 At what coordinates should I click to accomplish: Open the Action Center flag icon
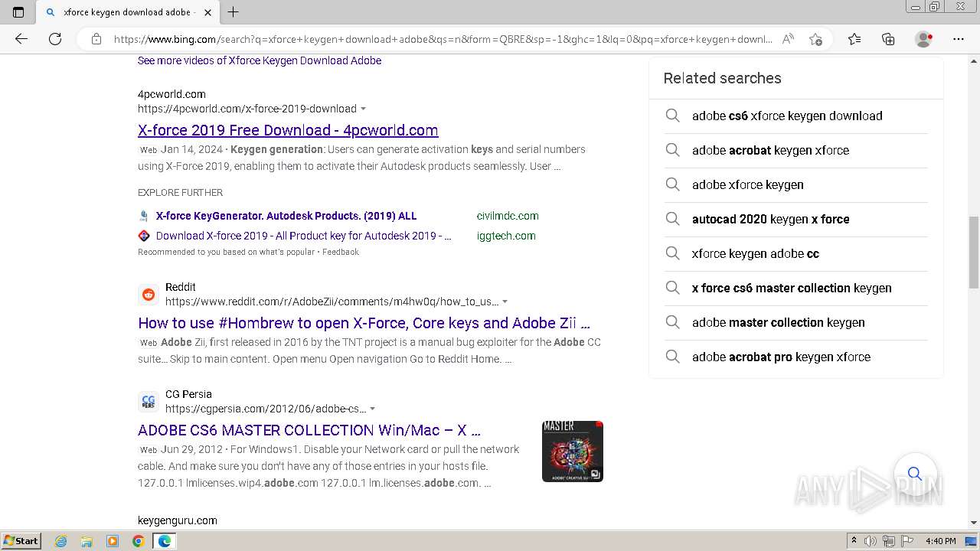[907, 541]
